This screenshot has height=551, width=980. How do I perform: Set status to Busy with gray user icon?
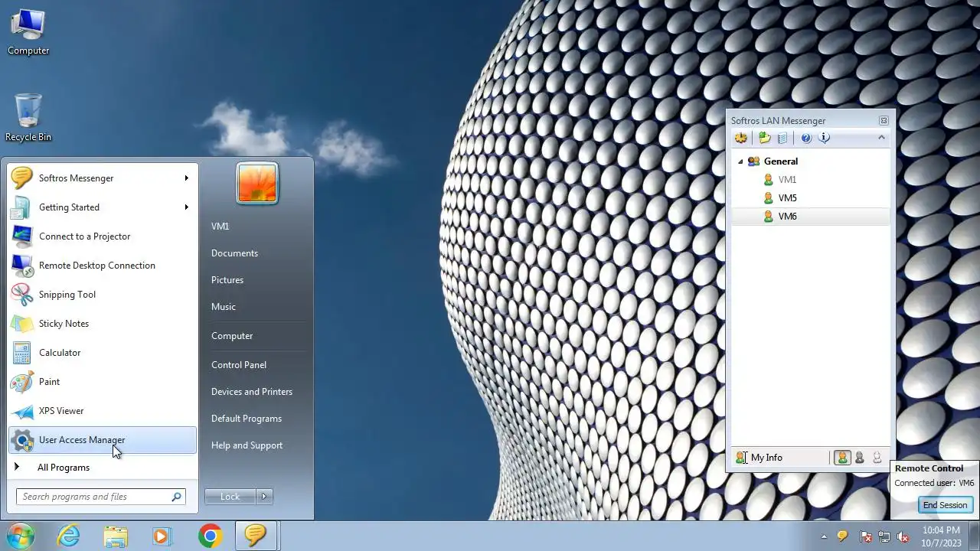860,458
